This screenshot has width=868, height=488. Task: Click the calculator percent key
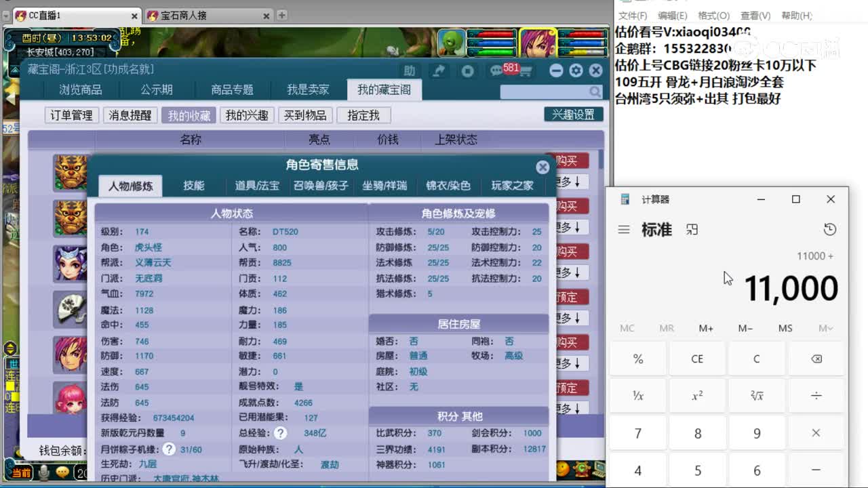[x=638, y=359]
